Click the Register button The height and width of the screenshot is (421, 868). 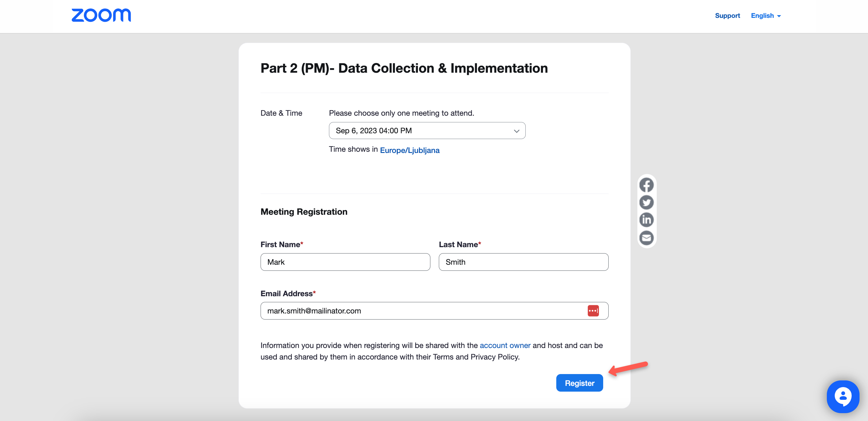(579, 383)
